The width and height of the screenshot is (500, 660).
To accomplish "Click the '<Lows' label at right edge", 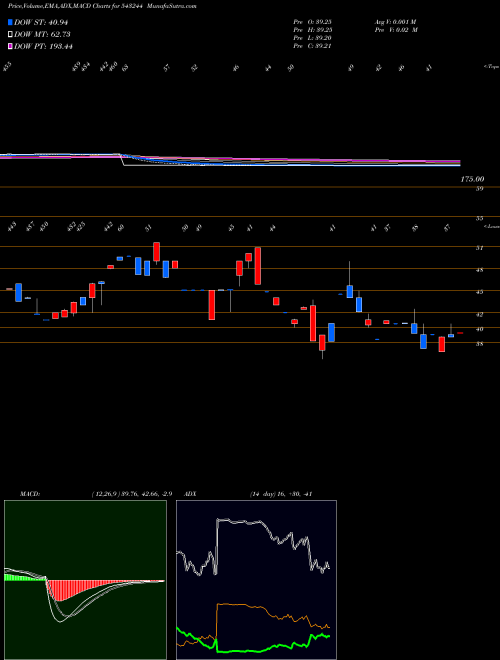I will click(x=491, y=226).
